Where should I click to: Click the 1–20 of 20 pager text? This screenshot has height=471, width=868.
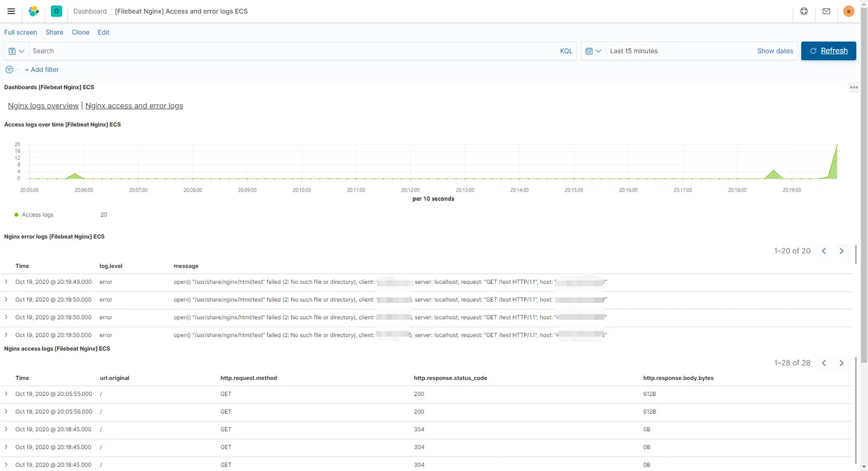click(x=792, y=251)
